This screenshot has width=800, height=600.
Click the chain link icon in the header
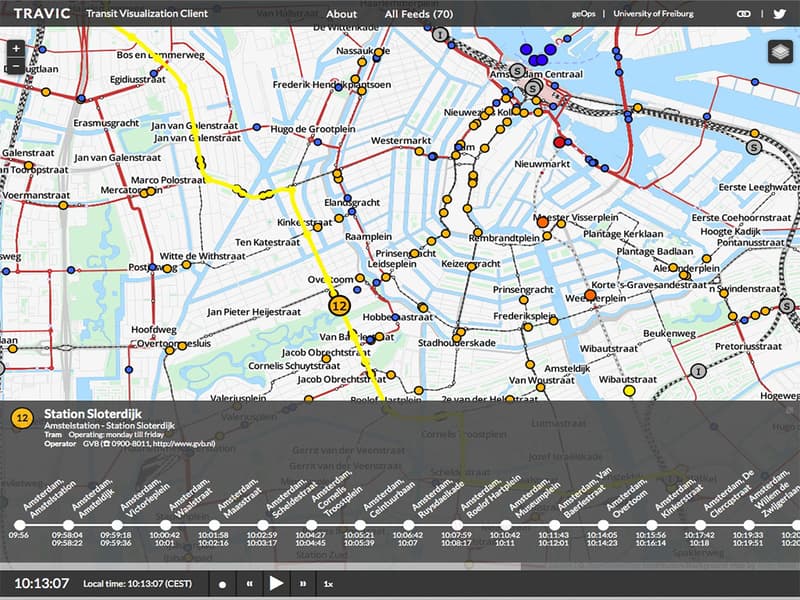(x=744, y=14)
